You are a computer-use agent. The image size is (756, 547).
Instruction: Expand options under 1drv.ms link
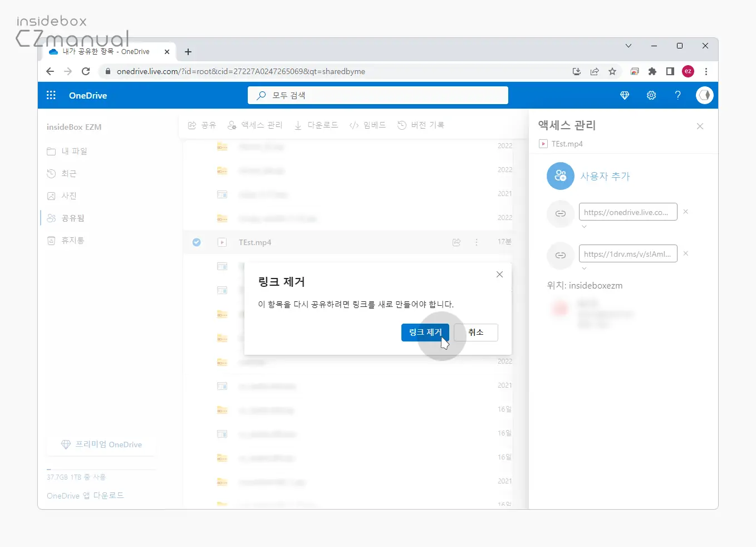tap(584, 268)
